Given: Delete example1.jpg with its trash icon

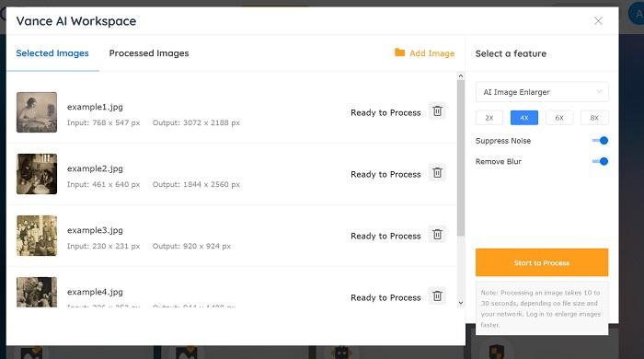Looking at the screenshot, I should coord(437,111).
